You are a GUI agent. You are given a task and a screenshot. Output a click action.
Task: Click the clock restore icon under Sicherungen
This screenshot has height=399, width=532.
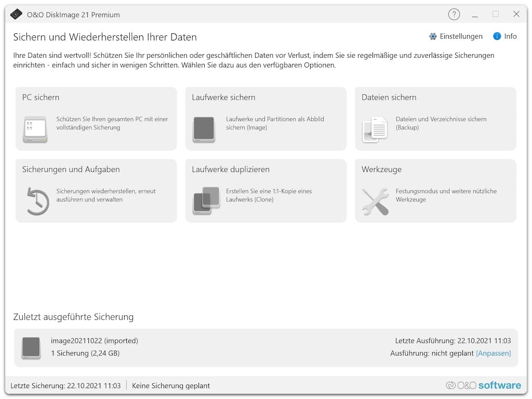click(x=37, y=202)
